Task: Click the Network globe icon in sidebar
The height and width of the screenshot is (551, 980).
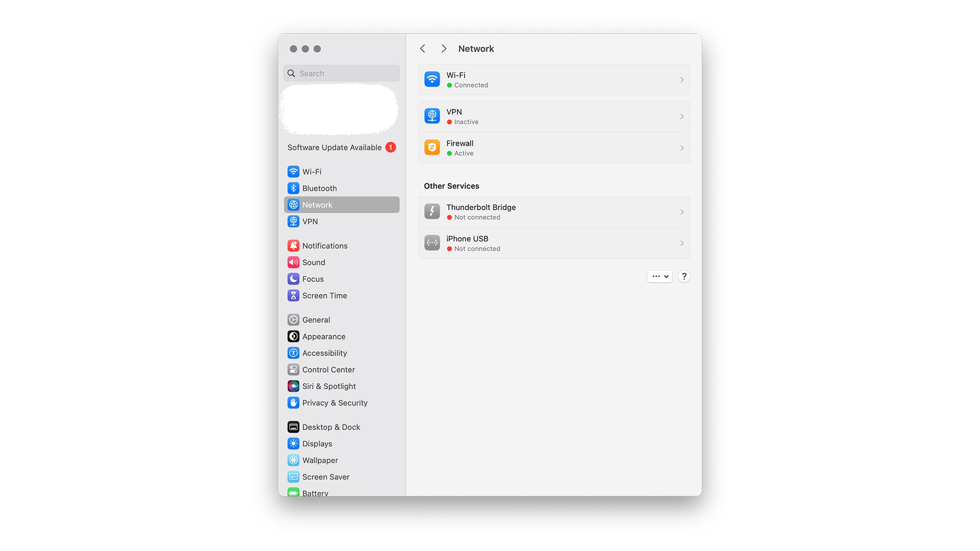Action: [x=293, y=205]
